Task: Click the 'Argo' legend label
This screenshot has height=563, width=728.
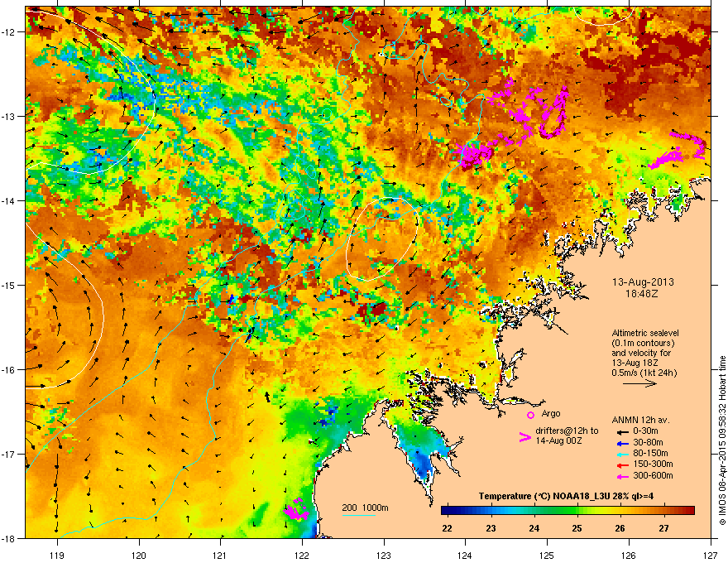Action: [x=551, y=413]
